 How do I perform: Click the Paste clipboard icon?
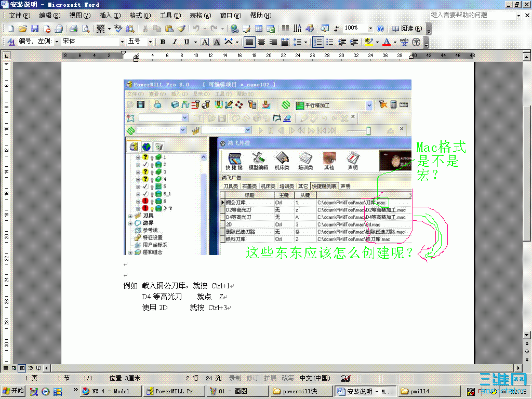pyautogui.click(x=169, y=29)
